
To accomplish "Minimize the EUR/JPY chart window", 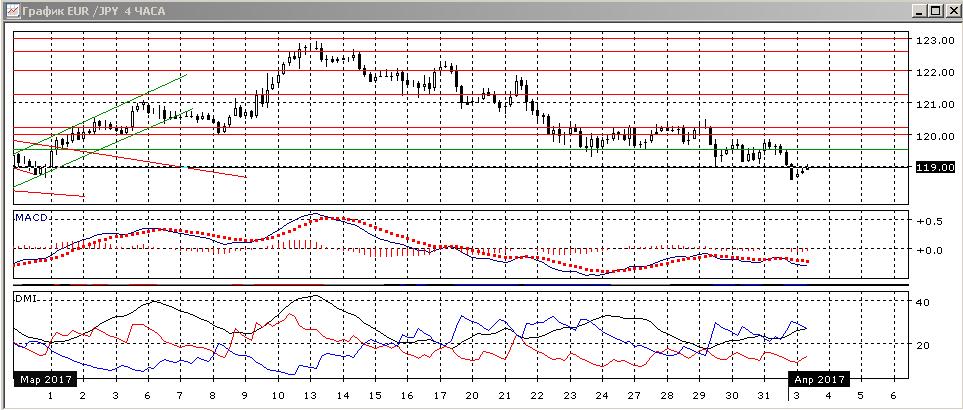I will 918,10.
